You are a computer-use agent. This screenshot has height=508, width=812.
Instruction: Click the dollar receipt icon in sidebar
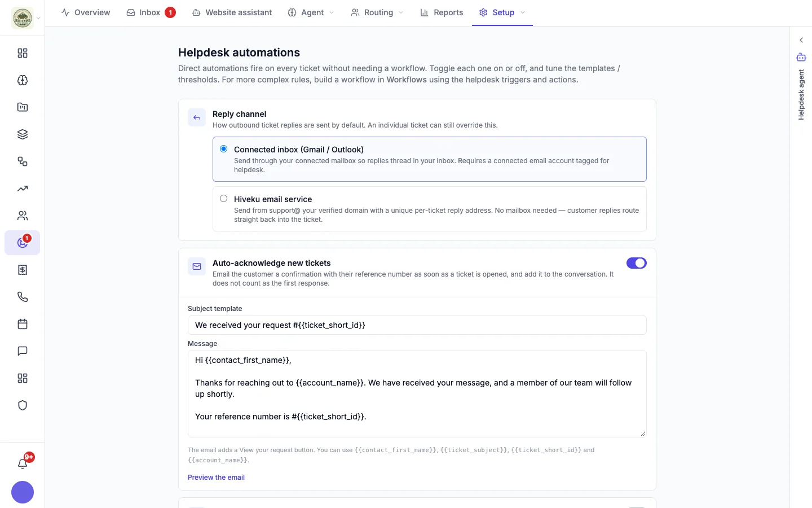(23, 270)
